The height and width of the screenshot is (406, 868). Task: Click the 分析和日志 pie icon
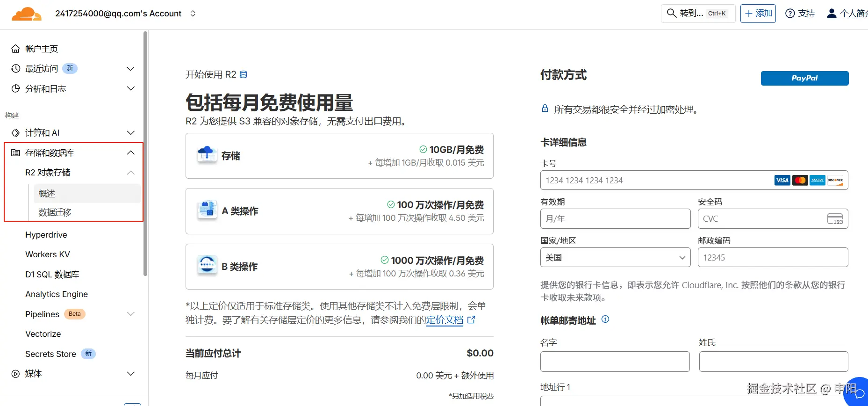pyautogui.click(x=16, y=88)
